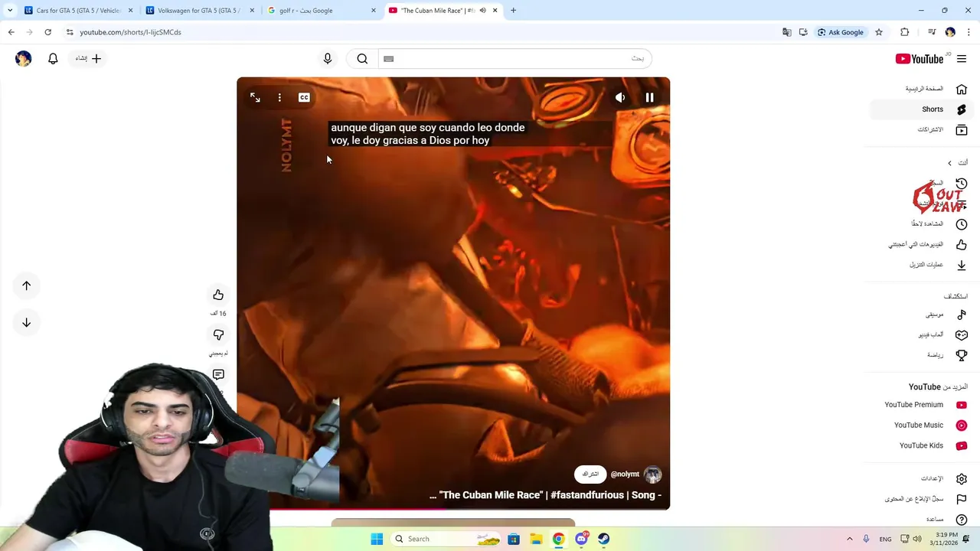Open the Short's three-dot more options

tap(279, 98)
